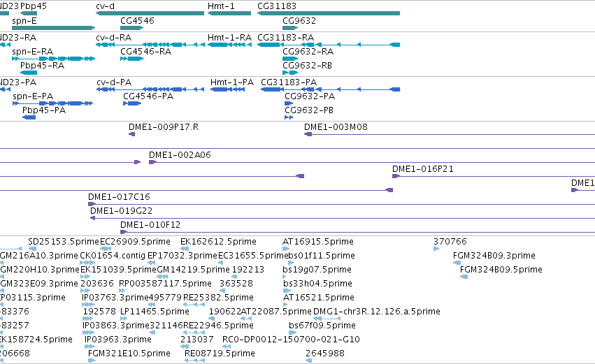Select the spn-E-PA protein glyph

(52, 103)
